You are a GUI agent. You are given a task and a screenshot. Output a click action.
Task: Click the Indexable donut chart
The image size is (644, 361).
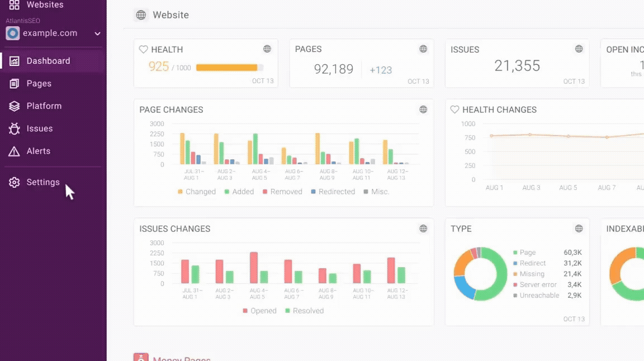click(627, 274)
